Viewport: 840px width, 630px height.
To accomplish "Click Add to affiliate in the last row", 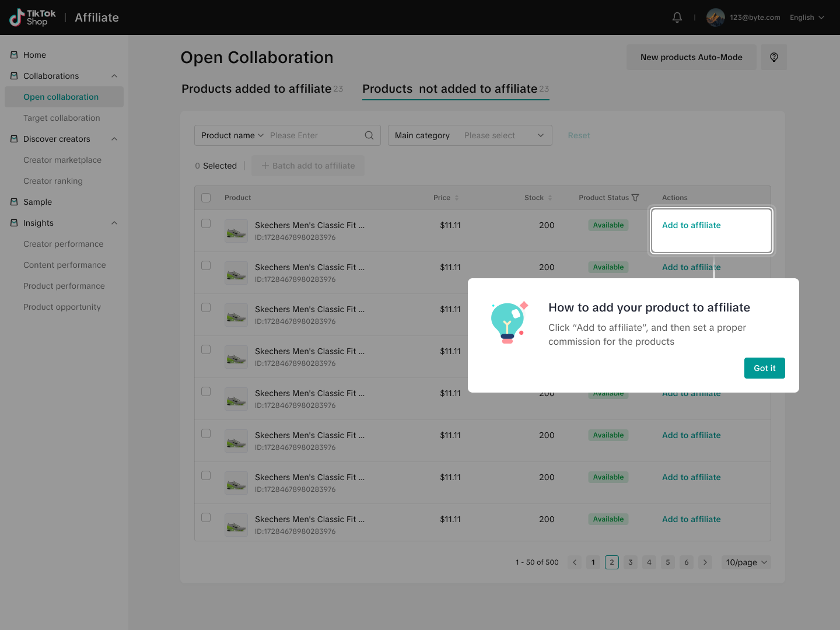I will pos(691,519).
